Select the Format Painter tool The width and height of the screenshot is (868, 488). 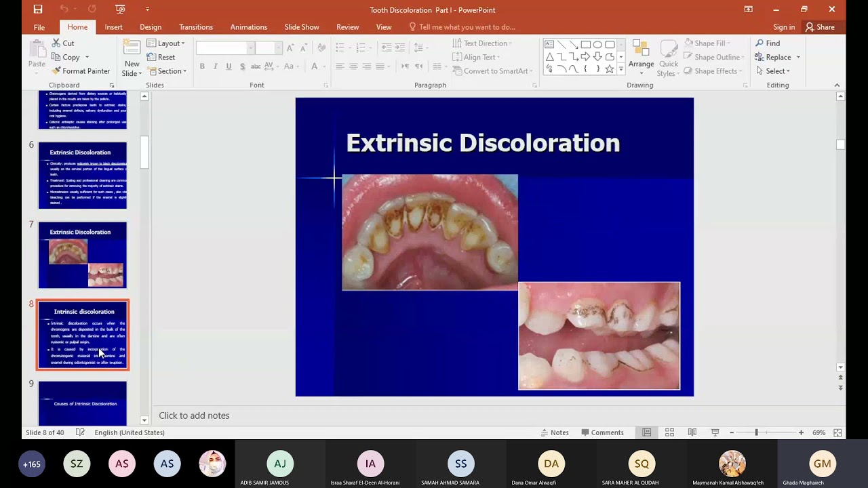(81, 71)
